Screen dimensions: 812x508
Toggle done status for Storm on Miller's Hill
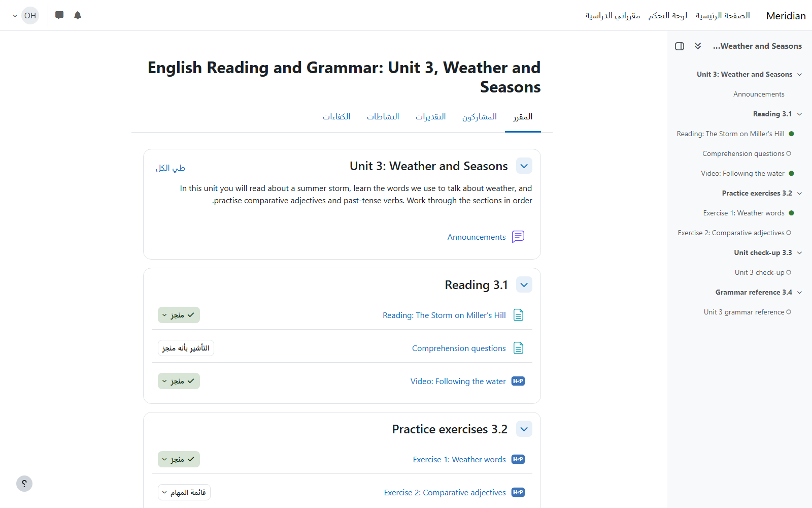click(x=179, y=315)
